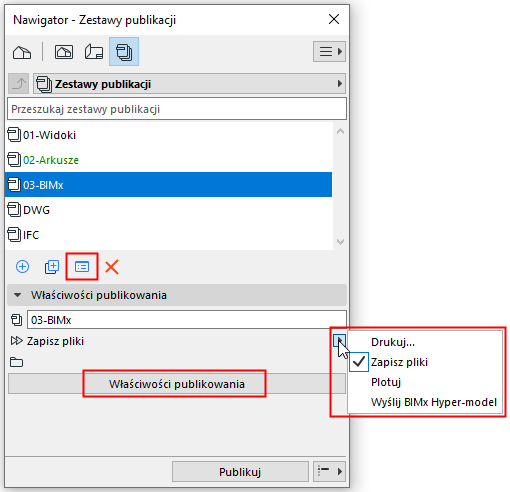Screen dimensions: 510x492
Task: Click the scroll down arrow of set list
Action: 340,242
